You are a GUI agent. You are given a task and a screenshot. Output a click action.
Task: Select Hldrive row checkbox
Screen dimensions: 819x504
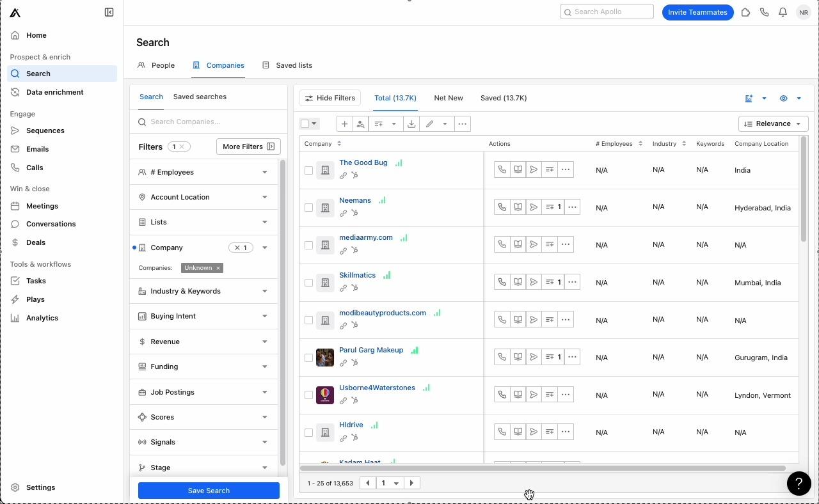coord(308,432)
